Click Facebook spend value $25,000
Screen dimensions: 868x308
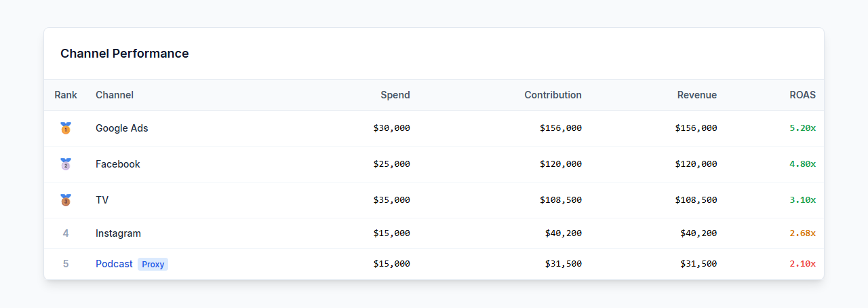(x=392, y=164)
